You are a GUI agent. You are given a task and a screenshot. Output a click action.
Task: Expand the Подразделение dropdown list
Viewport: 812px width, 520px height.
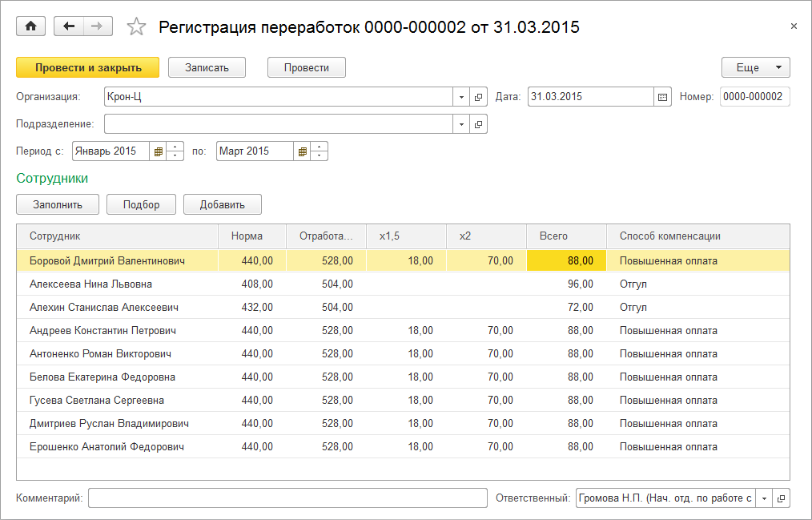[462, 124]
